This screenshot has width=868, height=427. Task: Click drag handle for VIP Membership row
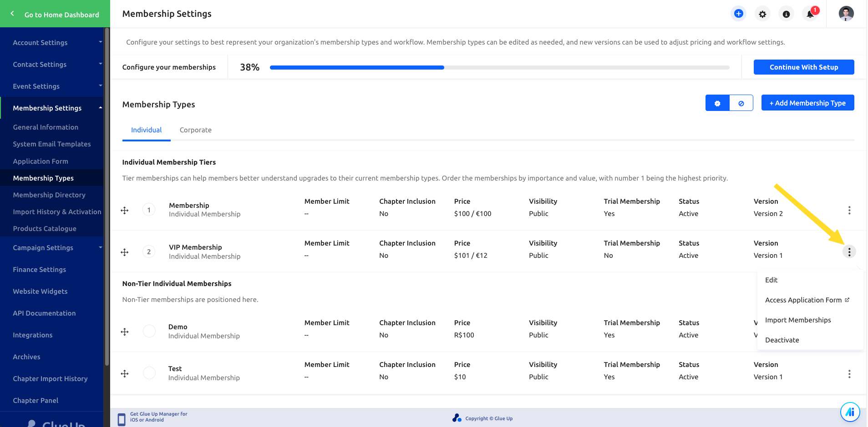click(125, 252)
